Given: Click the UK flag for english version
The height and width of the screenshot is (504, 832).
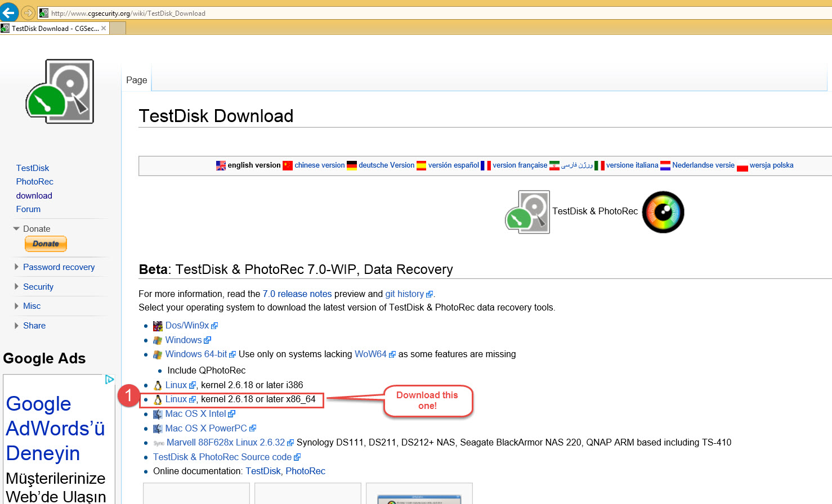Looking at the screenshot, I should [x=221, y=165].
